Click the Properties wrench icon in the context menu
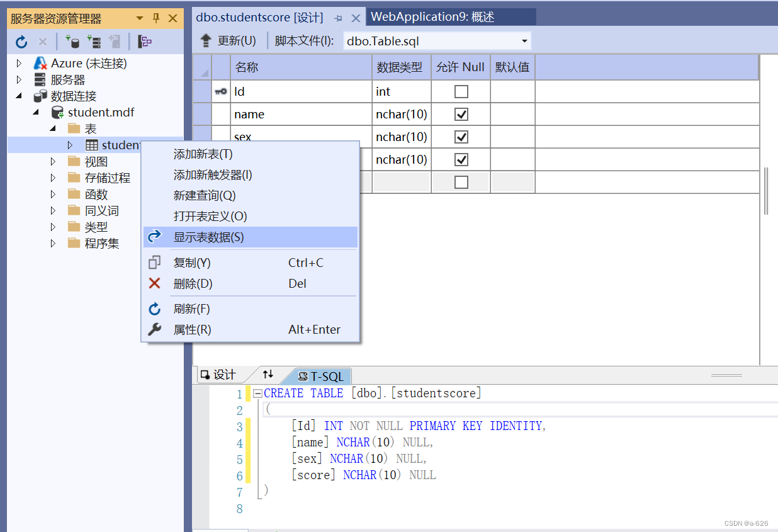Screen dimensions: 778x532 pyautogui.click(x=154, y=329)
